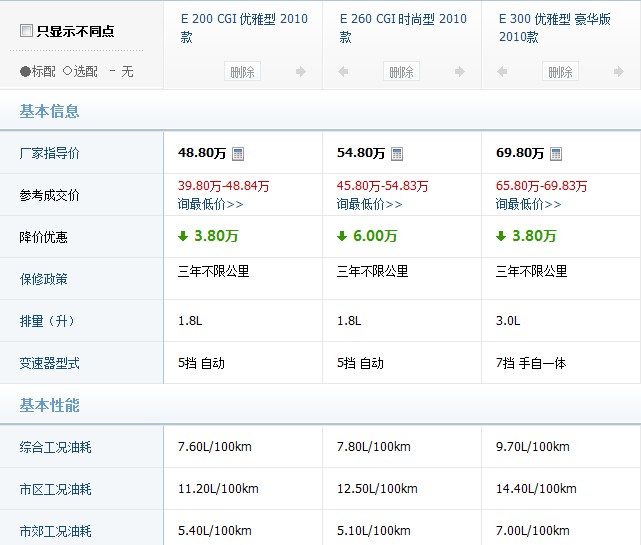This screenshot has width=641, height=545.
Task: Click the 9.70L/100km fuel value
Action: tap(533, 446)
